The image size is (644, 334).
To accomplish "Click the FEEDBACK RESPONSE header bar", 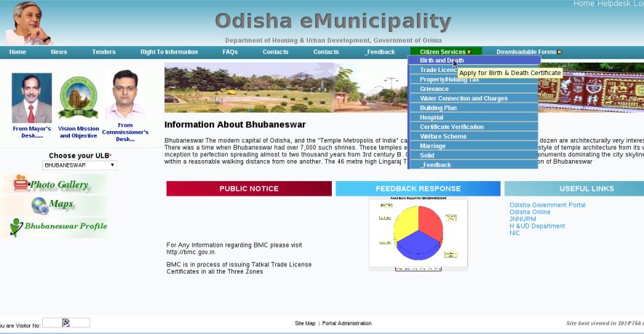I will click(418, 188).
